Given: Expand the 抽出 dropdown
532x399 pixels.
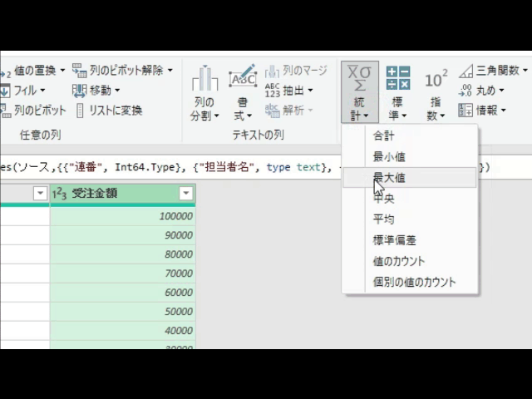Looking at the screenshot, I should pos(310,91).
